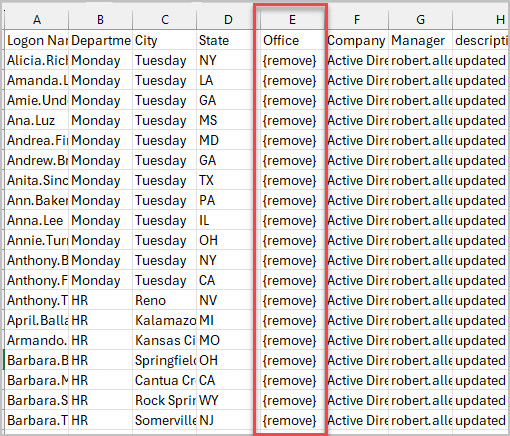
Task: Select the Ana.Luz logon name cell
Action: [x=37, y=120]
